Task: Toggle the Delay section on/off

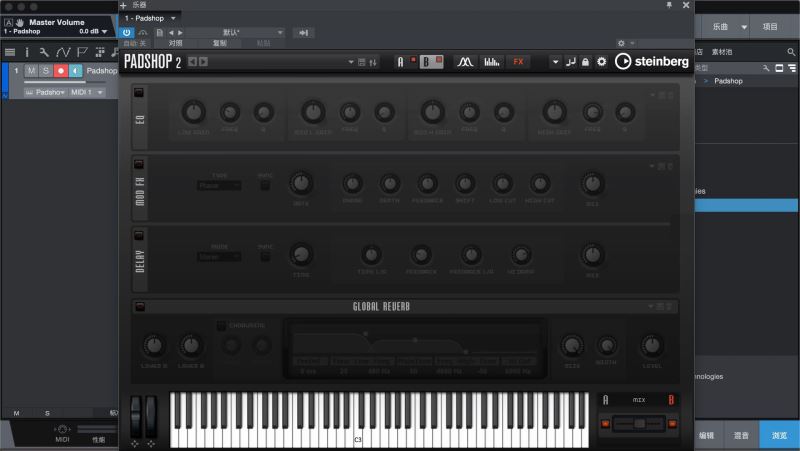Action: tap(139, 235)
